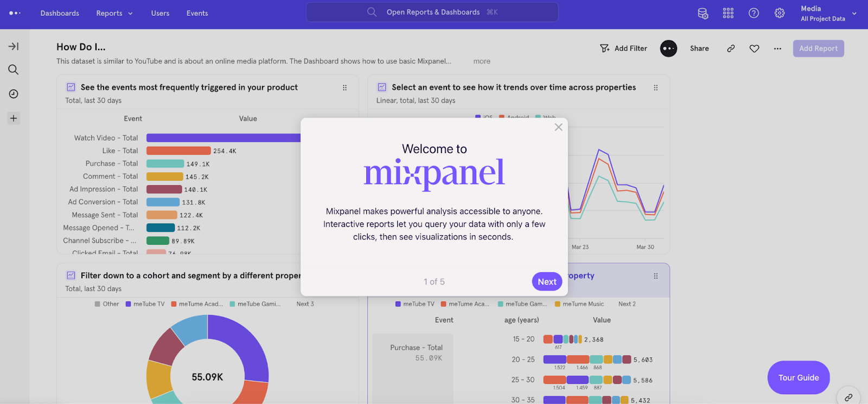868x404 pixels.
Task: Open the drag menu on events most frequently triggered card
Action: (x=344, y=87)
